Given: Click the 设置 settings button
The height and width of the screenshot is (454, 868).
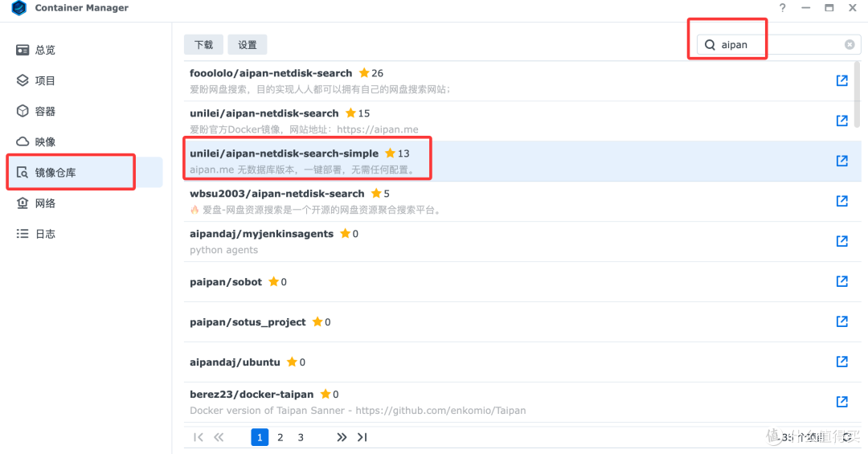Looking at the screenshot, I should [x=248, y=45].
